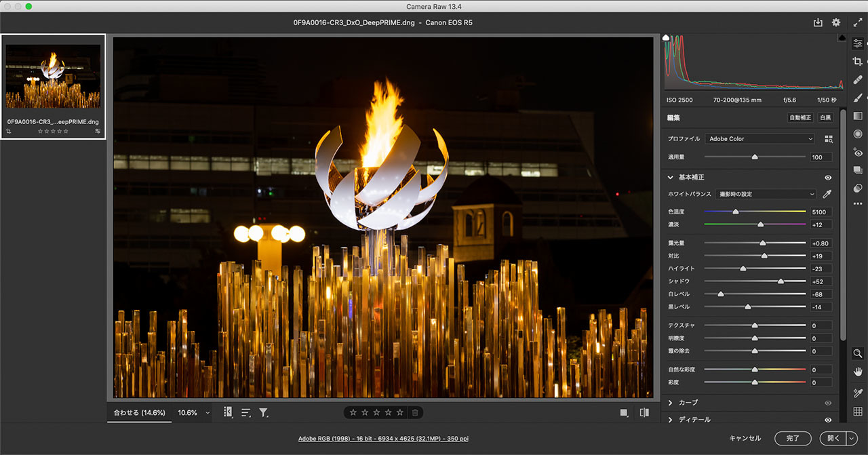Select the Edit sliders panel icon
Viewport: 868px width, 455px height.
[858, 43]
